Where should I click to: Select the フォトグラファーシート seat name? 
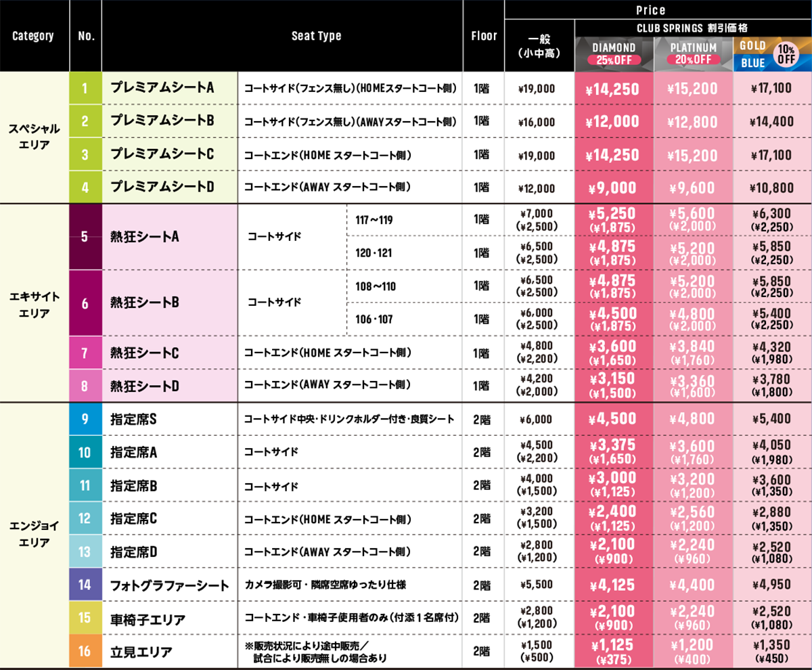pyautogui.click(x=170, y=585)
